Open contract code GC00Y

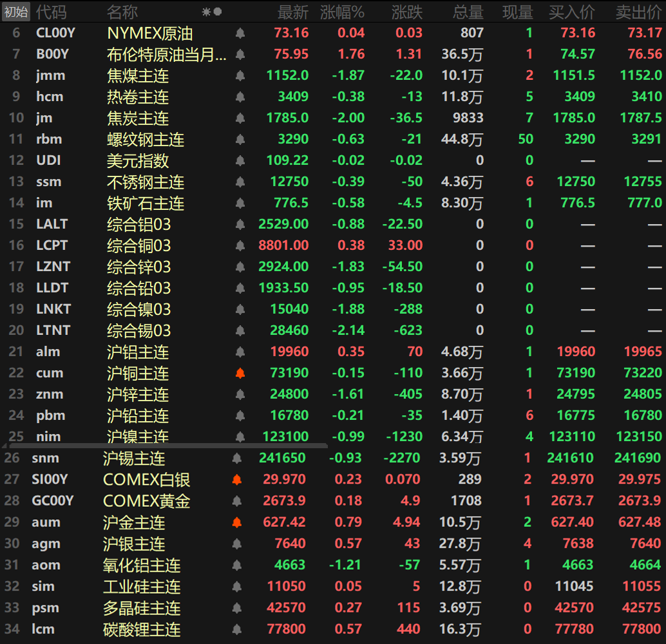(53, 500)
